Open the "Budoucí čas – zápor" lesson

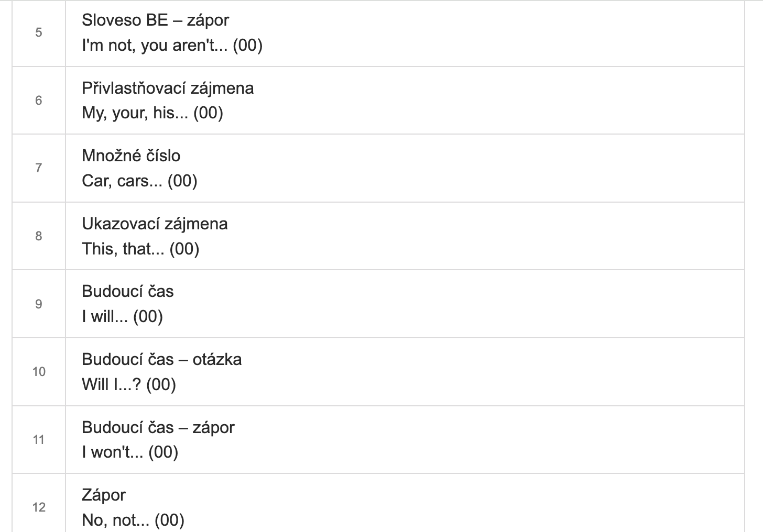[x=158, y=428]
